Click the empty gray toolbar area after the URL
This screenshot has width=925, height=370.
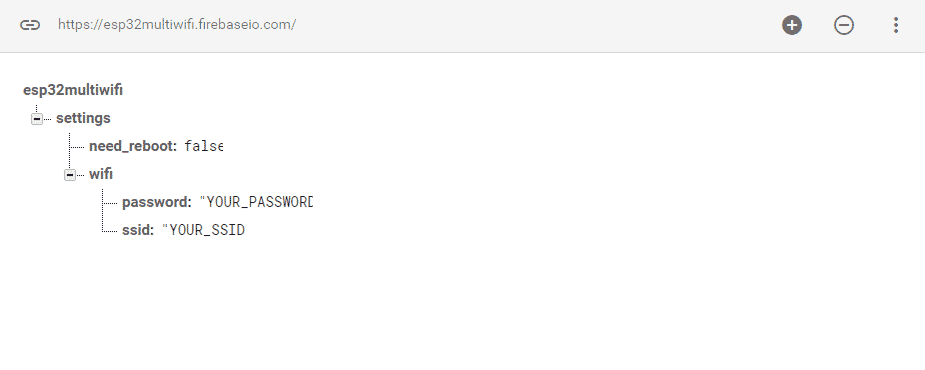pos(531,25)
